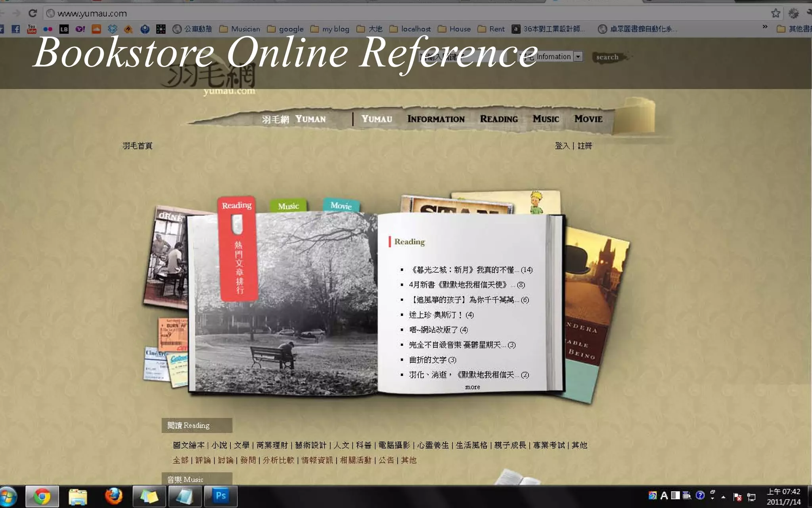Open the Musician bookmarks folder
Screen dimensions: 812x508
point(240,29)
